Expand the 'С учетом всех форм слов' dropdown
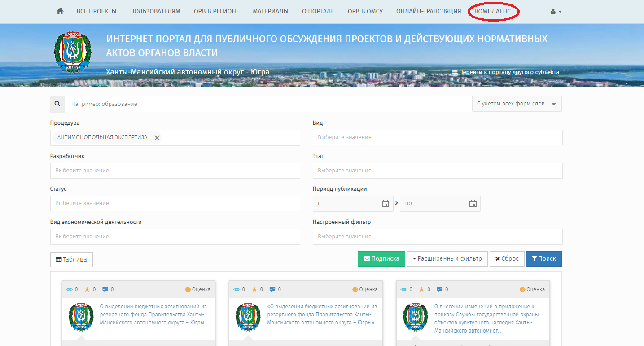644x346 pixels. (517, 104)
